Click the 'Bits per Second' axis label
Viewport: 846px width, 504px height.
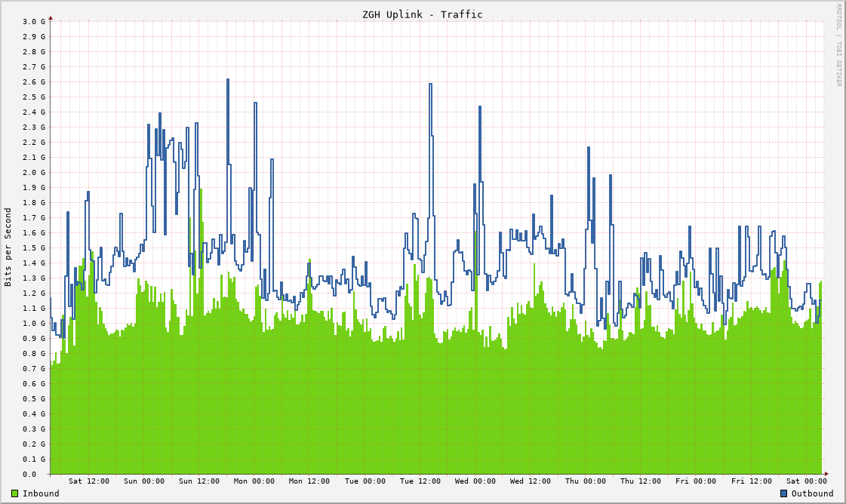coord(8,247)
